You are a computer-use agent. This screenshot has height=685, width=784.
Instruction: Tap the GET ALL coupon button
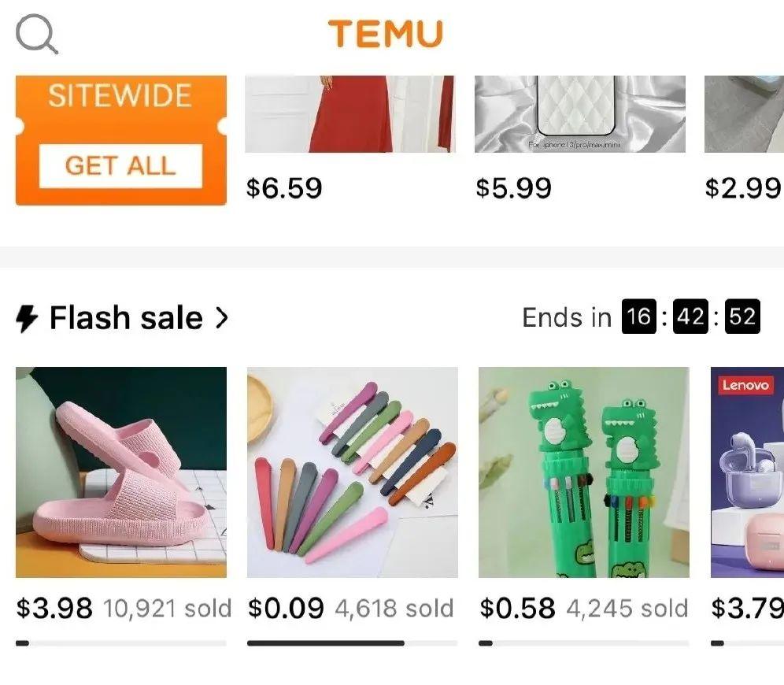pyautogui.click(x=120, y=166)
